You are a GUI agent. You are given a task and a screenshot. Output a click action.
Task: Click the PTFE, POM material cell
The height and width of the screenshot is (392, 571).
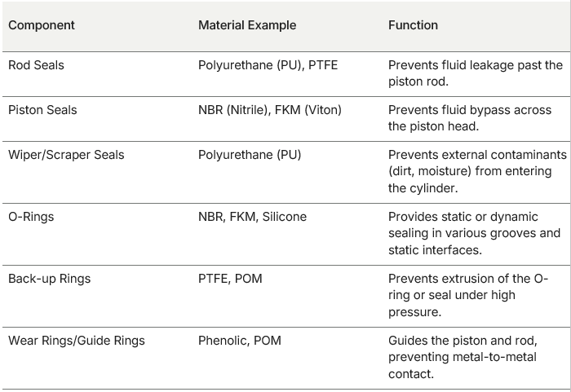pyautogui.click(x=230, y=279)
